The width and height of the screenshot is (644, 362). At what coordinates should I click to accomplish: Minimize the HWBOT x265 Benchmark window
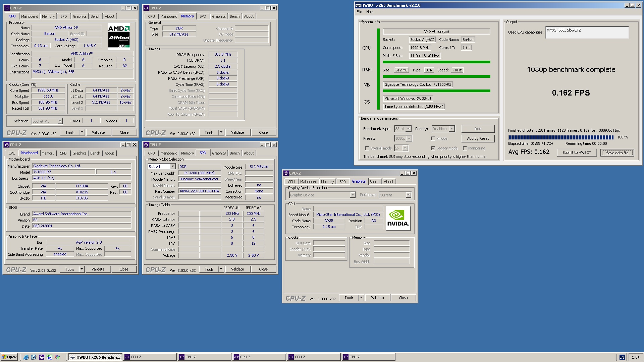pos(627,5)
